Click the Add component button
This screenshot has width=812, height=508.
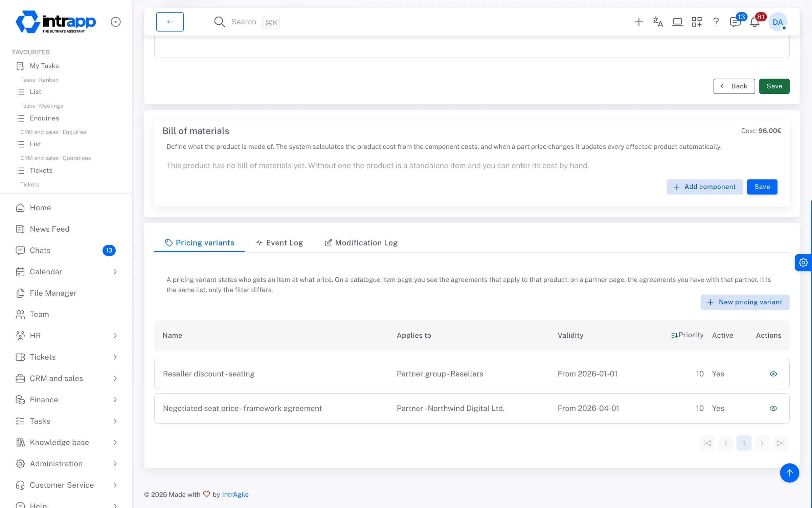click(704, 187)
